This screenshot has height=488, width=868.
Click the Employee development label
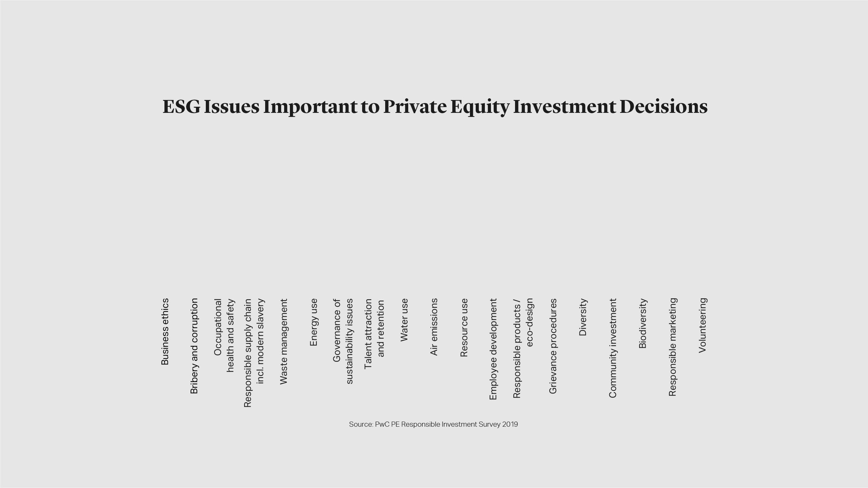pos(493,349)
